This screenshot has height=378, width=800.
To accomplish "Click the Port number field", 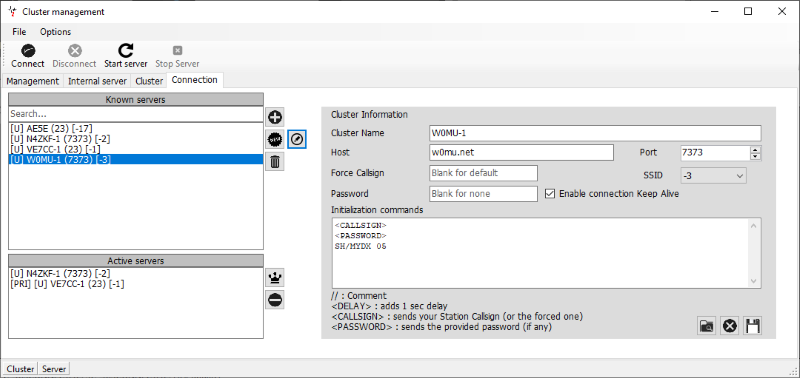I will click(716, 153).
